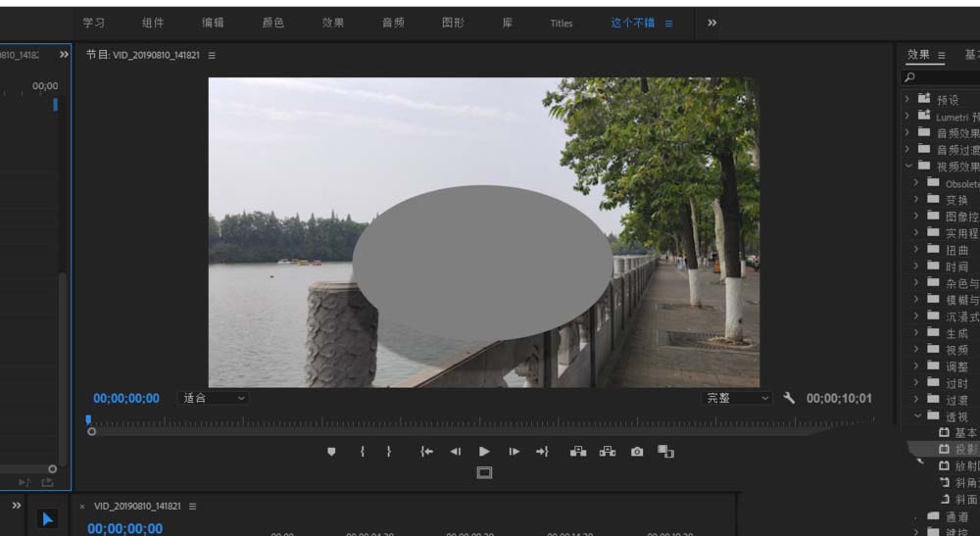This screenshot has width=980, height=536.
Task: Close the VID_20190810_141821 timeline tab
Action: [82, 507]
